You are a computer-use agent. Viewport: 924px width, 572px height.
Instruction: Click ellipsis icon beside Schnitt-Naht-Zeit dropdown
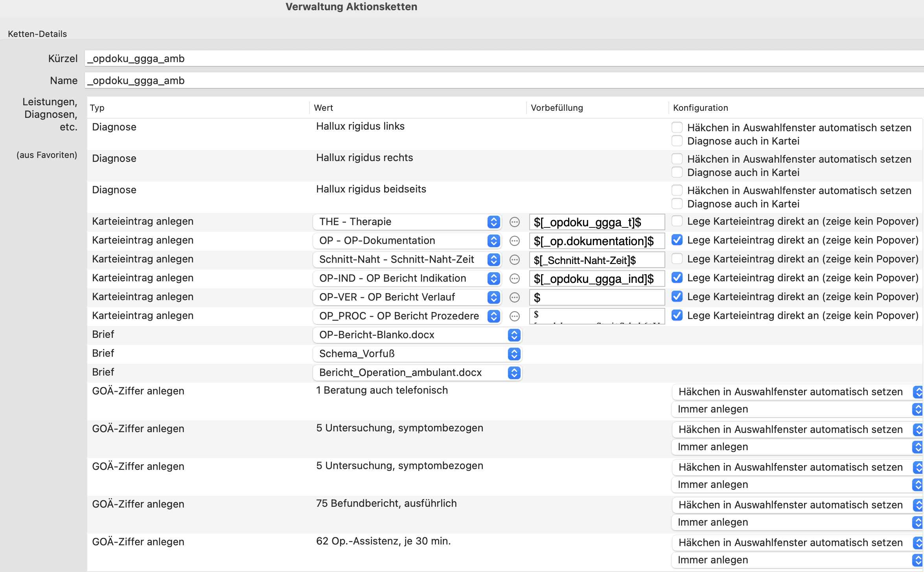pos(514,260)
